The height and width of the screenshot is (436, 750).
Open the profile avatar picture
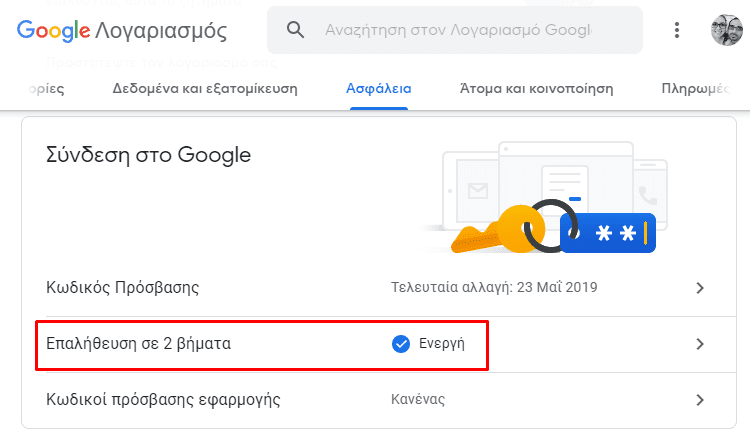click(x=726, y=30)
